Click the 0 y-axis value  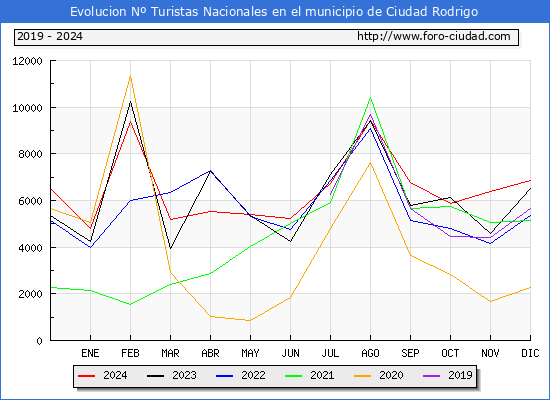tap(39, 341)
